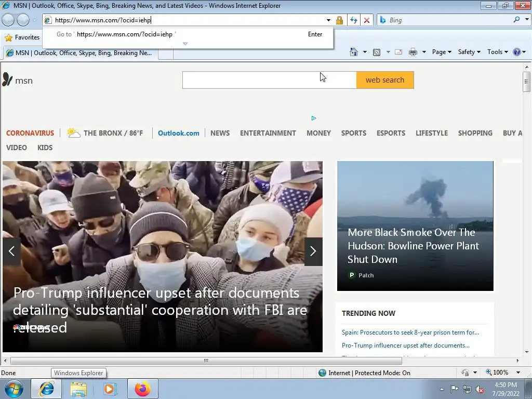Open the ENTERTAINMENT section

(x=268, y=133)
